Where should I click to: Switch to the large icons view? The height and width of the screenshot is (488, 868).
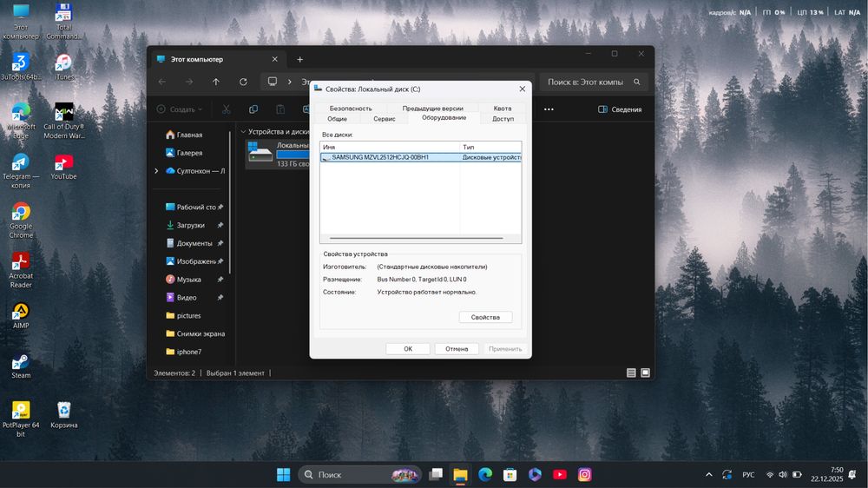click(x=645, y=373)
